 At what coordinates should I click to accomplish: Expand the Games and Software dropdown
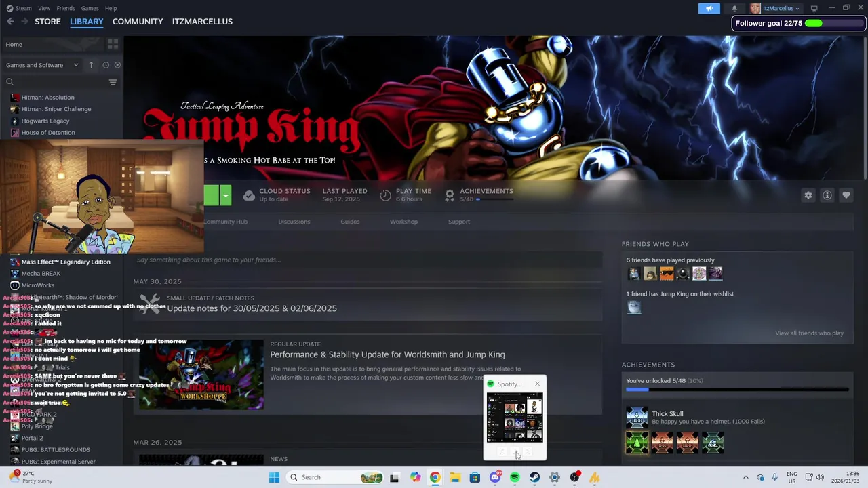(43, 65)
